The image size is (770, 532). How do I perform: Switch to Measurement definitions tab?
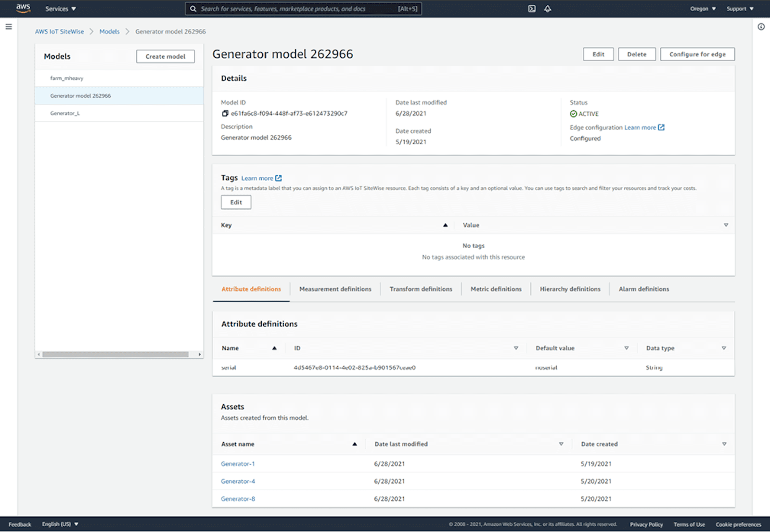(335, 289)
